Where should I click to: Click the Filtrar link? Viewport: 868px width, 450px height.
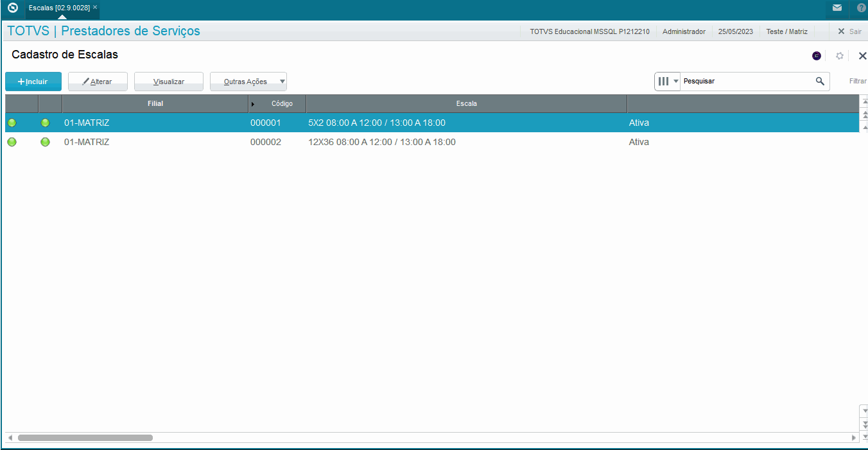pyautogui.click(x=858, y=82)
